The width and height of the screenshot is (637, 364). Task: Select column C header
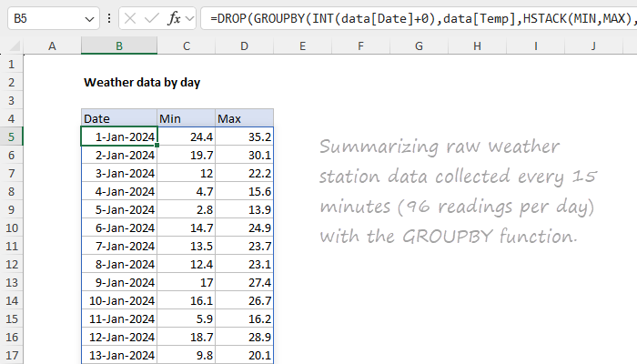tap(186, 45)
